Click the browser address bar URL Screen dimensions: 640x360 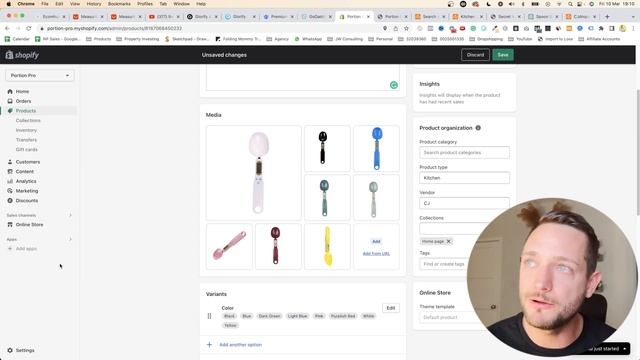(114, 29)
